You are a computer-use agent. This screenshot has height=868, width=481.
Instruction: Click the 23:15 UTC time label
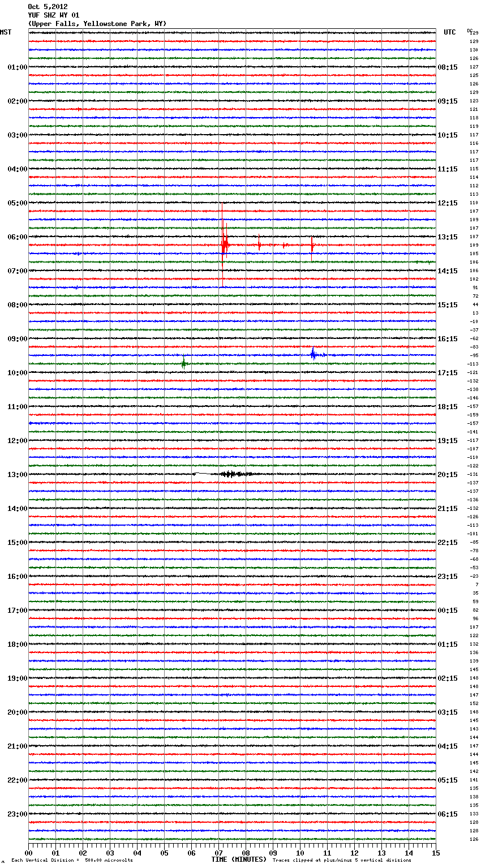tap(448, 577)
